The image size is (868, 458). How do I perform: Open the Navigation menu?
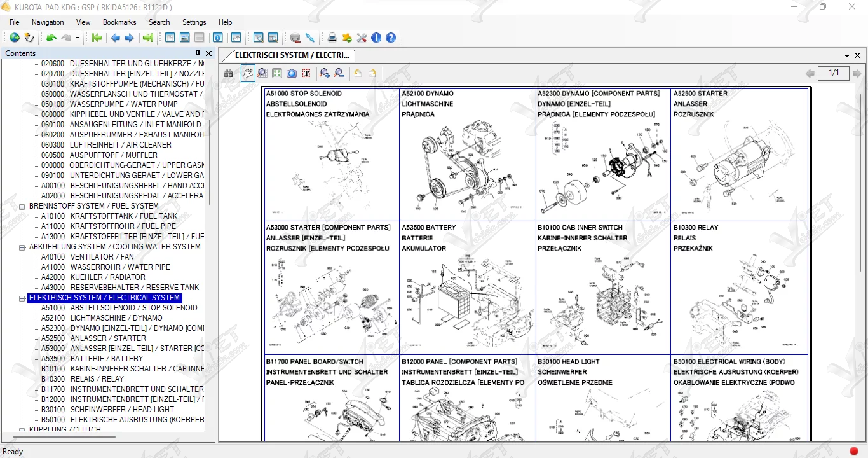pyautogui.click(x=48, y=22)
